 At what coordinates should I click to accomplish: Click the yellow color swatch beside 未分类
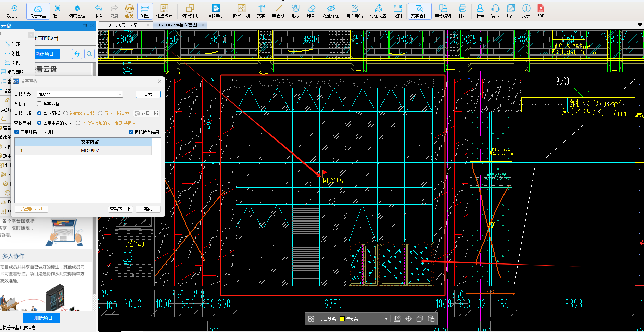pos(342,319)
